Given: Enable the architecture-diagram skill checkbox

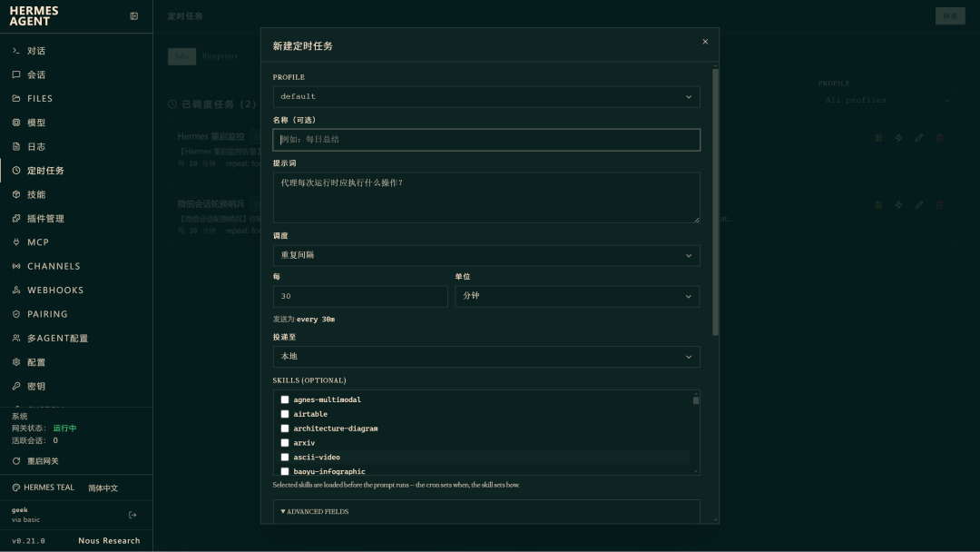Looking at the screenshot, I should (285, 429).
